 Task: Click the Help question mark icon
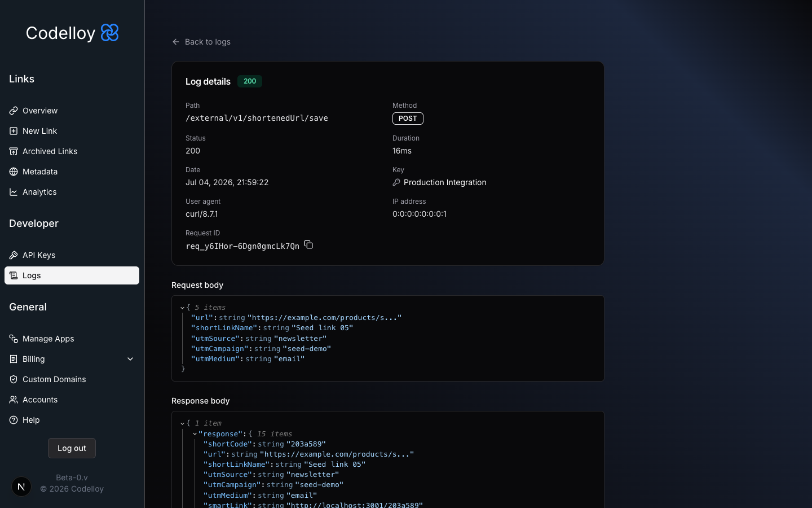(14, 420)
